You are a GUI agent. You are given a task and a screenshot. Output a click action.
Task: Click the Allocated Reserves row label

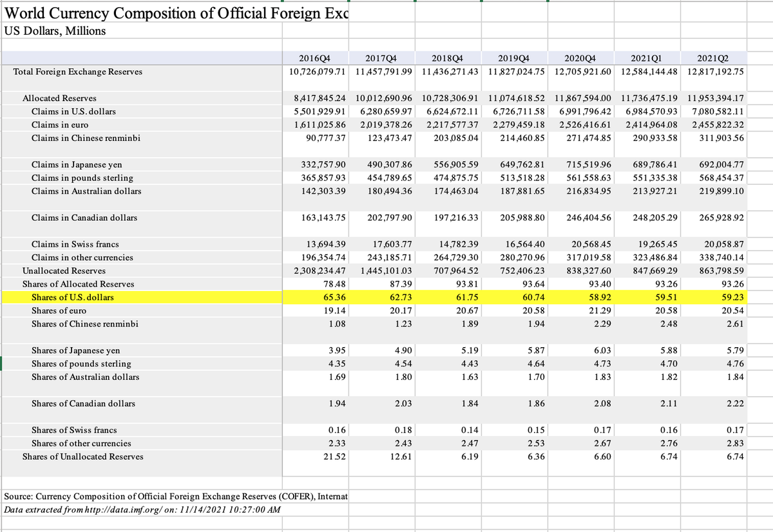[59, 98]
